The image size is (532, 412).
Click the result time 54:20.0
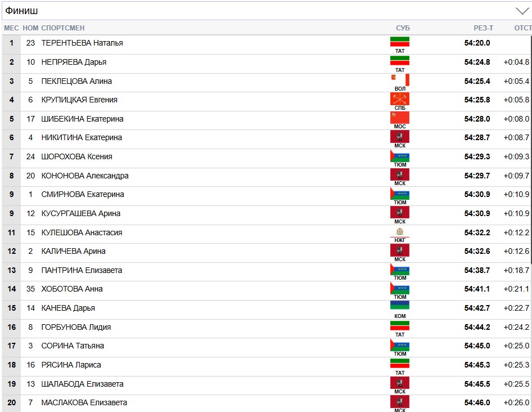[477, 43]
